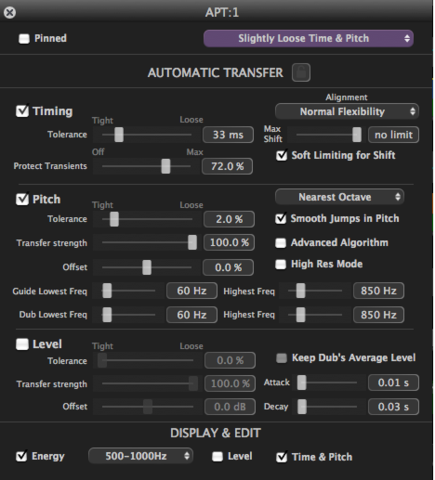This screenshot has height=480, width=435.
Task: Toggle the Energy display checkbox
Action: [22, 456]
